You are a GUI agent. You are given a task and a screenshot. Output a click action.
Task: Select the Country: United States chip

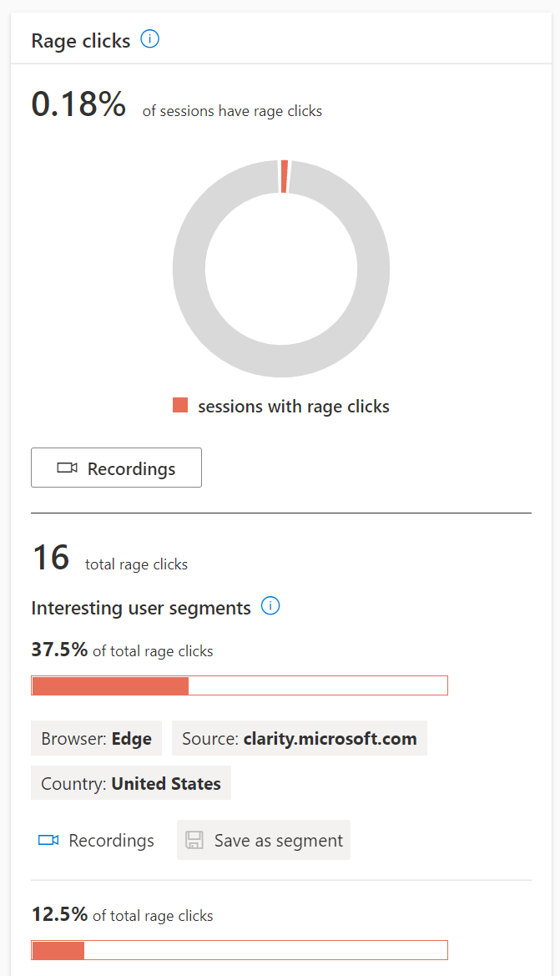[131, 783]
